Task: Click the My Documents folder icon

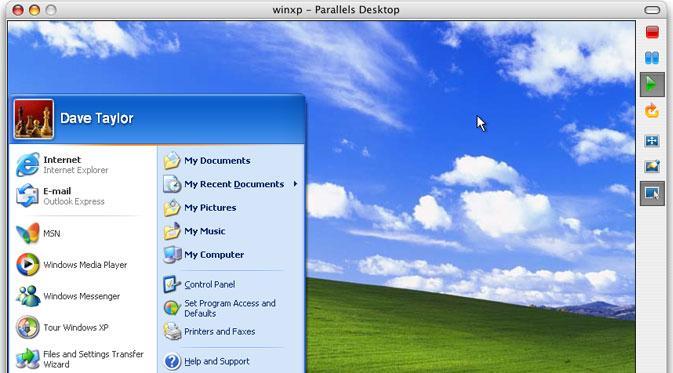Action: point(172,161)
